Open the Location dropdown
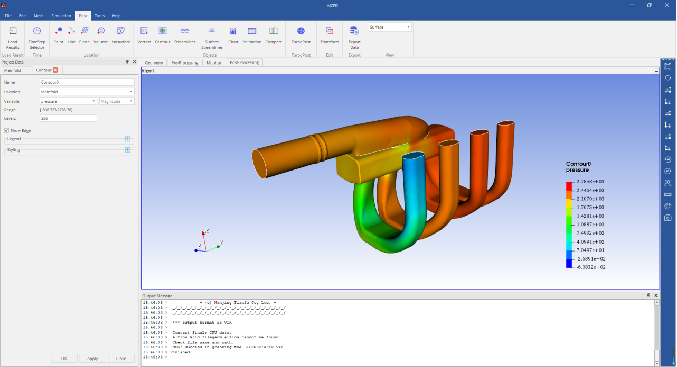Screen dimensions: 677x367 click(x=87, y=92)
